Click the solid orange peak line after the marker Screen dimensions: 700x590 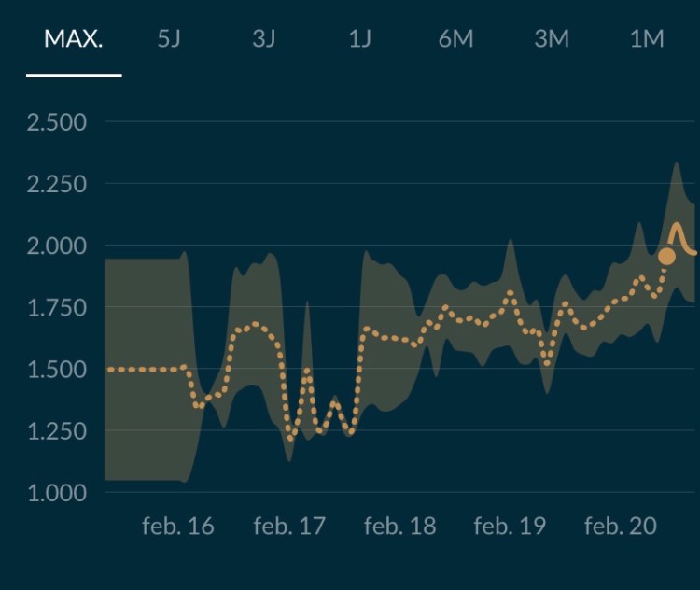coord(679,229)
